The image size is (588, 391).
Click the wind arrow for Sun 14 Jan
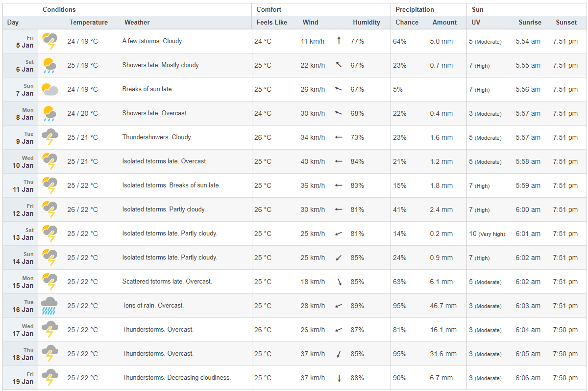[x=339, y=258]
